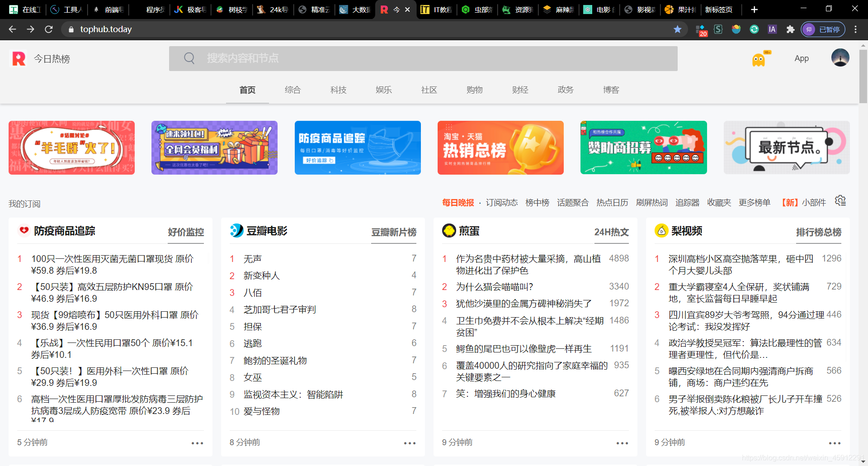This screenshot has height=466, width=868.
Task: Click the 防疫商品追踪 heart icon
Action: click(x=24, y=231)
